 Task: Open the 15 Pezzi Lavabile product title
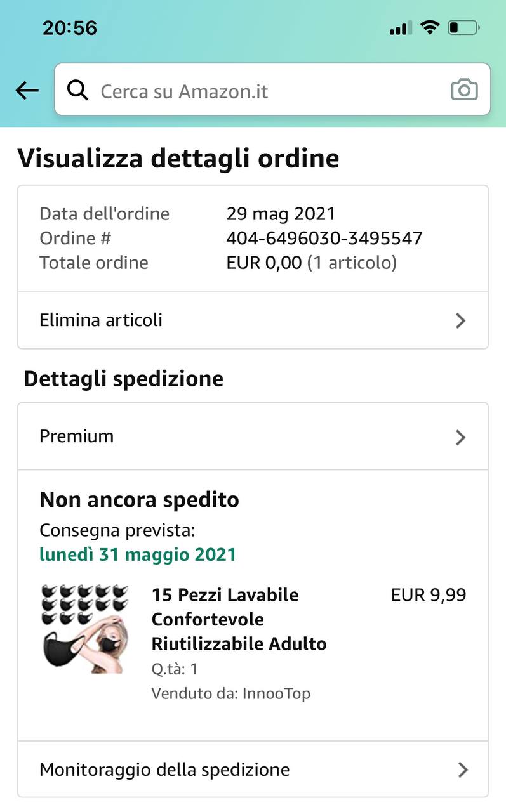click(x=239, y=619)
